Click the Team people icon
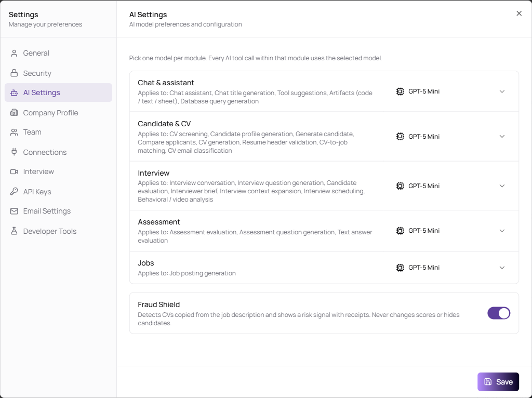This screenshot has height=398, width=532. point(14,132)
